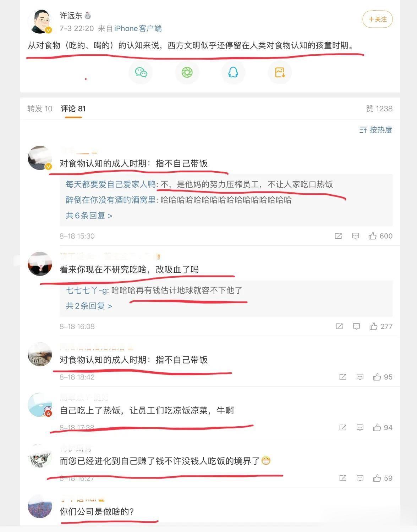This screenshot has width=417, height=532.
Task: Open 许远东's profile avatar
Action: 40,21
